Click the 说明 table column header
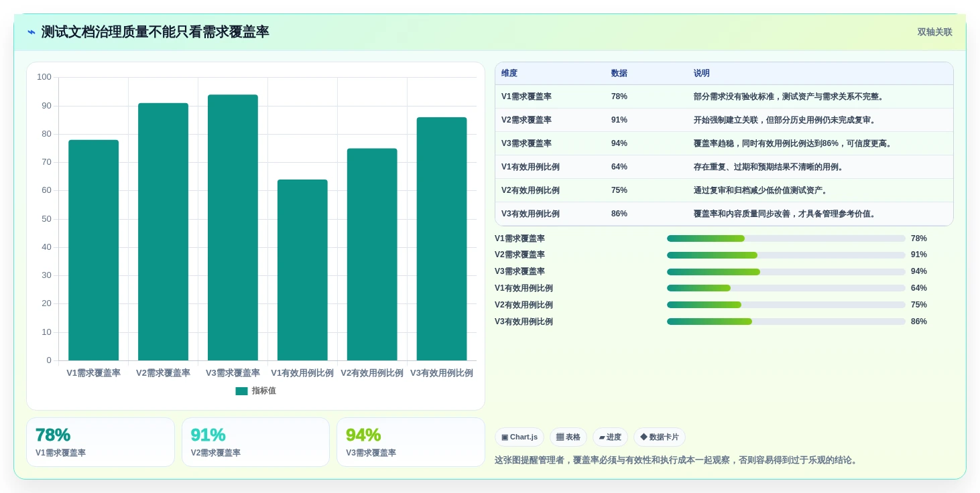This screenshot has height=493, width=980. point(702,74)
